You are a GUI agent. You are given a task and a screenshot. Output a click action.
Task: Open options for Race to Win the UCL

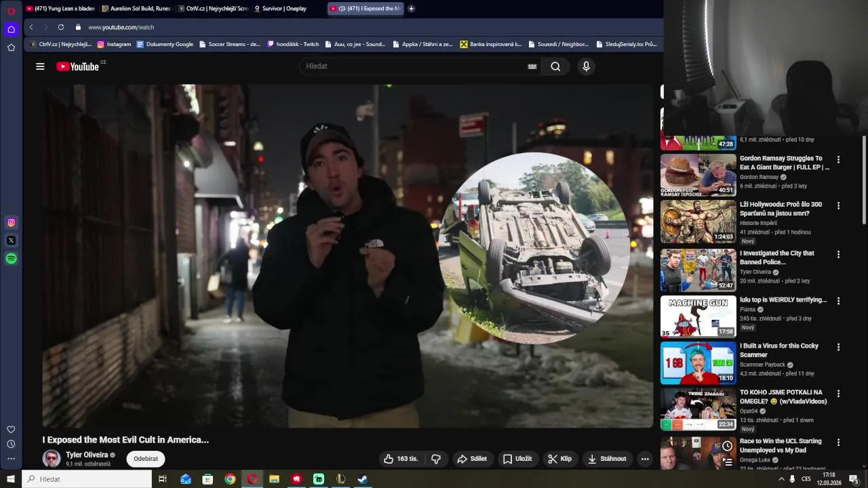[838, 443]
